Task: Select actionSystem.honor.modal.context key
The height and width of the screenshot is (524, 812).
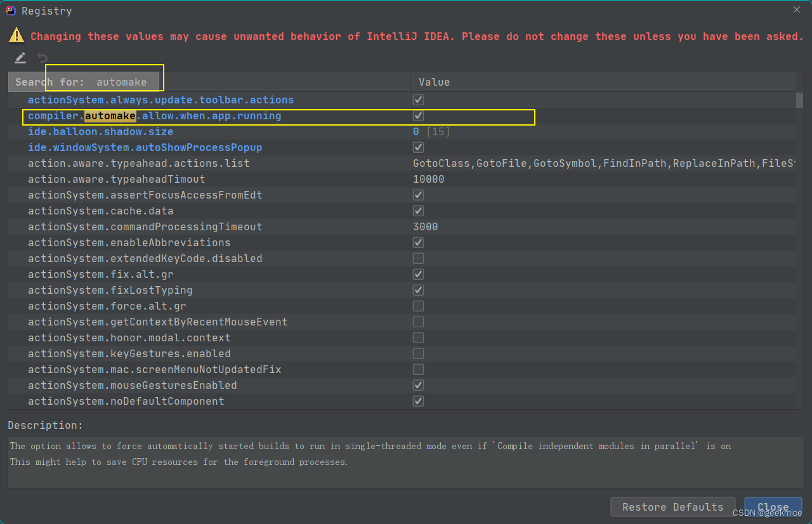Action: click(x=129, y=337)
